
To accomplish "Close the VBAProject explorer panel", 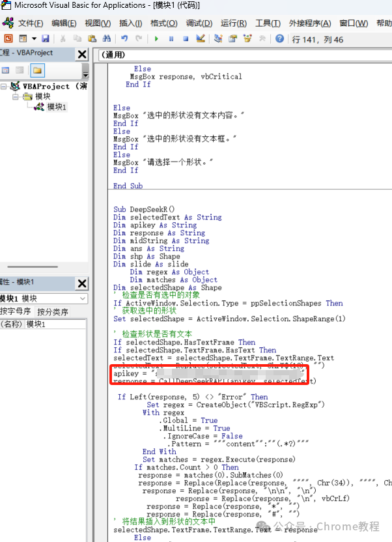I will pyautogui.click(x=82, y=54).
